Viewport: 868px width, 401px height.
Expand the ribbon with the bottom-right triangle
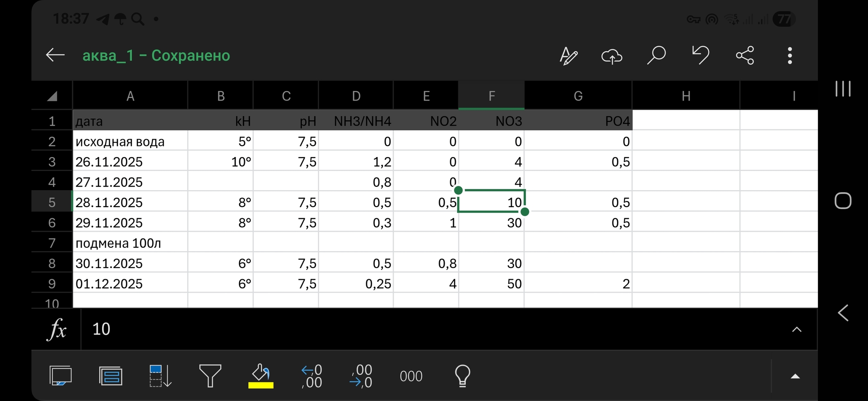tap(795, 376)
